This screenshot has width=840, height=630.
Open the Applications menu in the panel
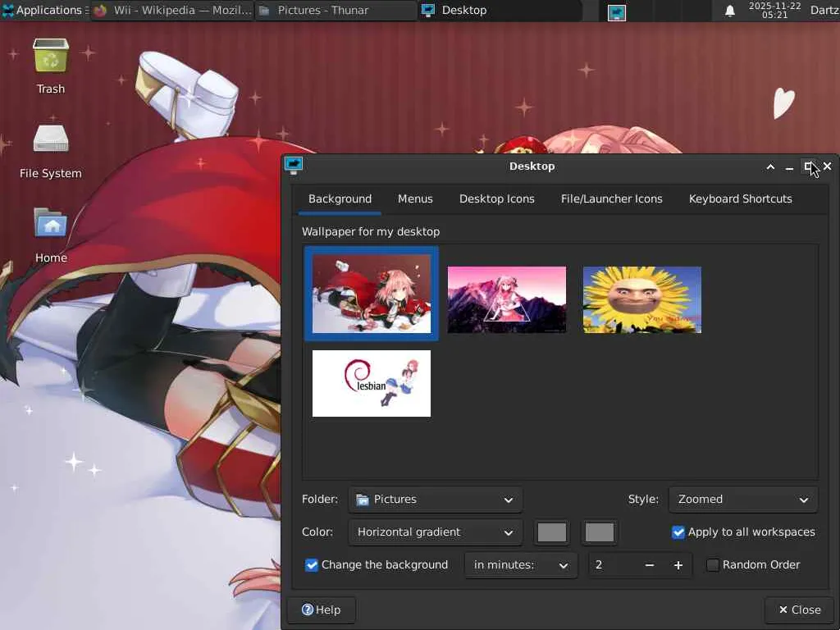(44, 10)
